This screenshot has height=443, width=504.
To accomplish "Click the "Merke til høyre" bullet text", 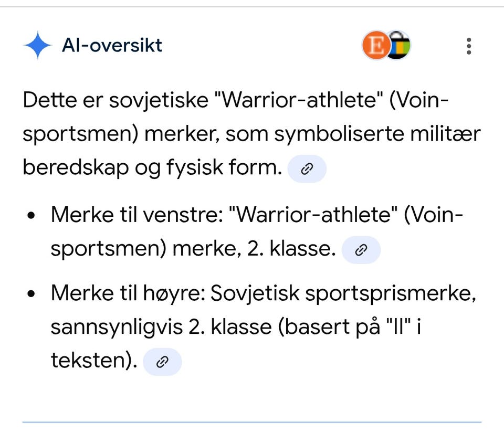I will [264, 326].
